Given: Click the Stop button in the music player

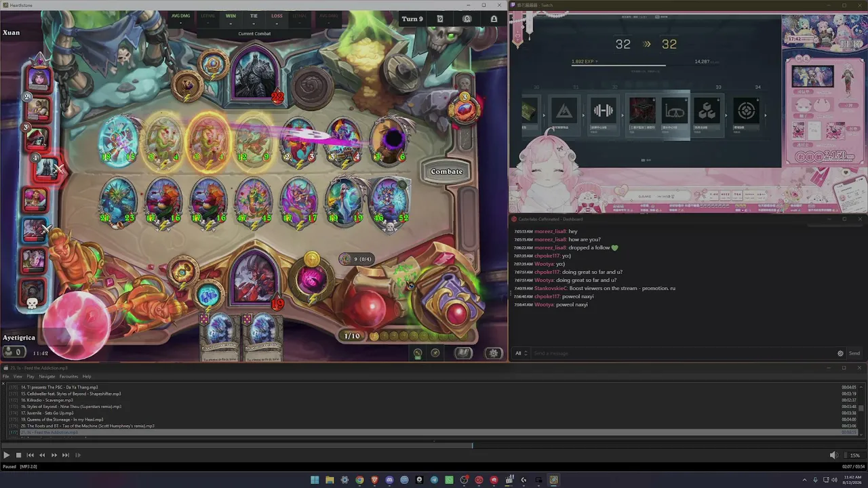Looking at the screenshot, I should [19, 455].
